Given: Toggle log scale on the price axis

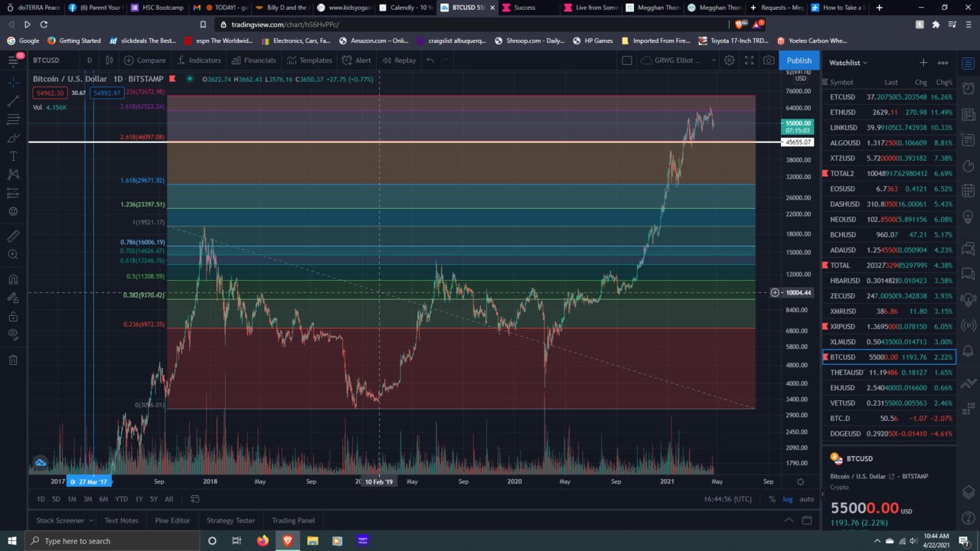Looking at the screenshot, I should (788, 499).
